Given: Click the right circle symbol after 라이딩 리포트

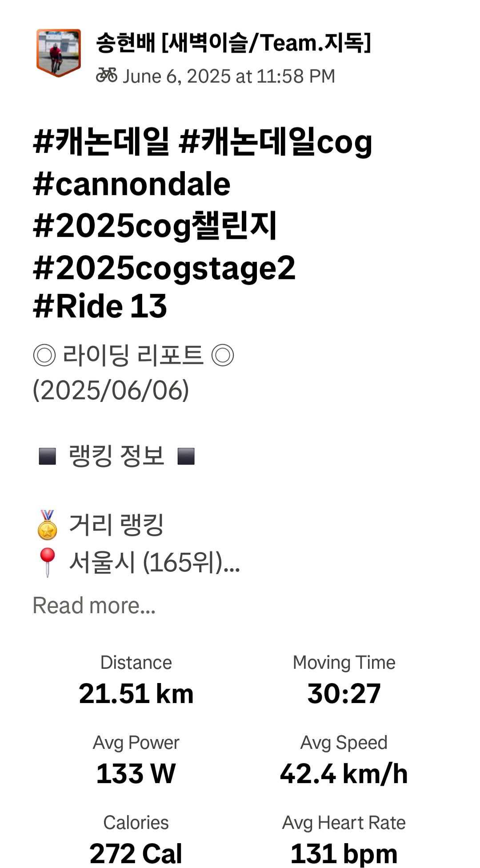Looking at the screenshot, I should pos(223,355).
